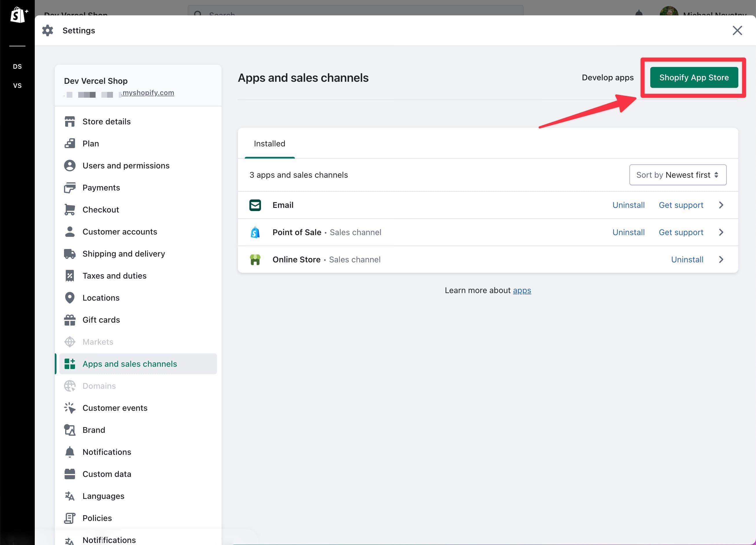Expand details for the Email app row
This screenshot has height=545, width=756.
721,205
